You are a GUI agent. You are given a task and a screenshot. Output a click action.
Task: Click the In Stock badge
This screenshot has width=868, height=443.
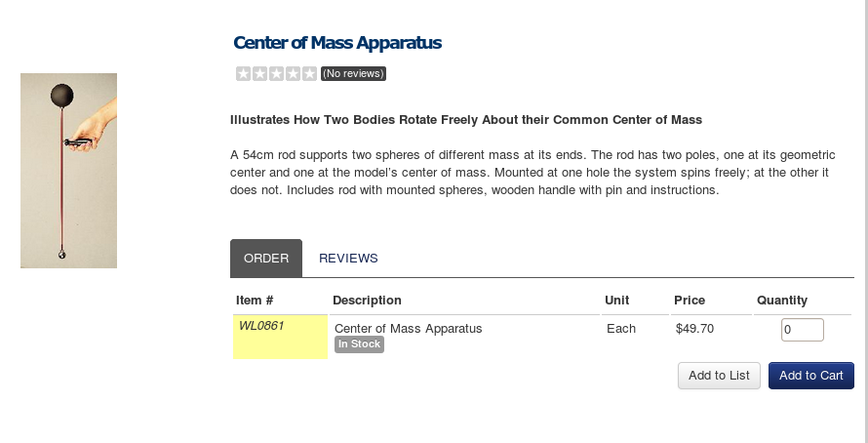tap(359, 343)
